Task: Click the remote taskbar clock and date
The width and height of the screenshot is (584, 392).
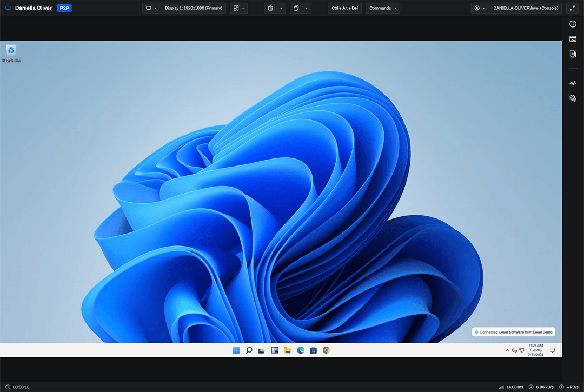Action: 535,350
